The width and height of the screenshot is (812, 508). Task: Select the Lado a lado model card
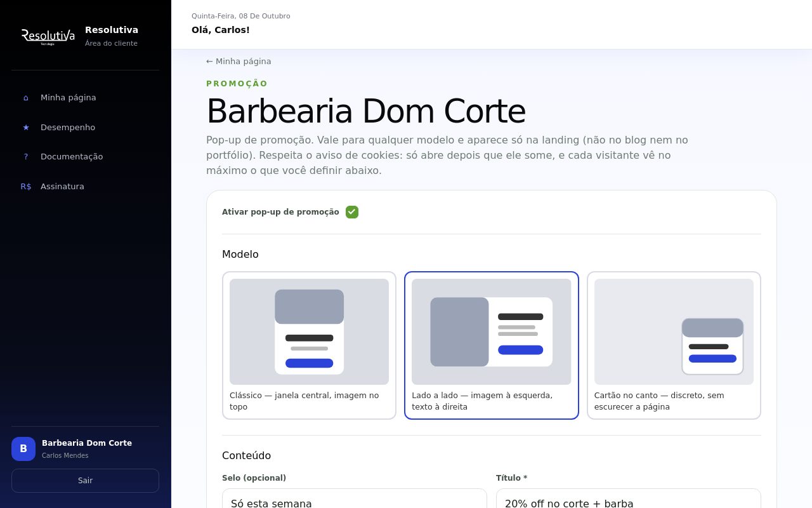(x=492, y=345)
